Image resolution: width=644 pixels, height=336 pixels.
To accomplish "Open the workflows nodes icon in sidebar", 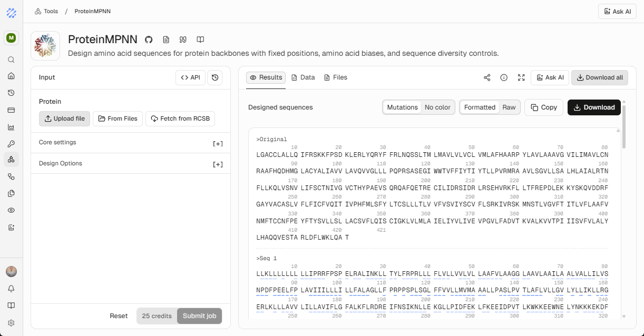I will click(x=11, y=176).
